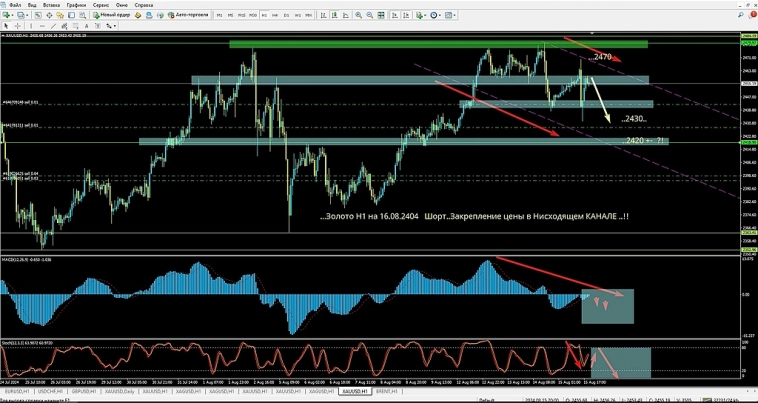
Task: Select the trendline drawing tool
Action: click(53, 26)
